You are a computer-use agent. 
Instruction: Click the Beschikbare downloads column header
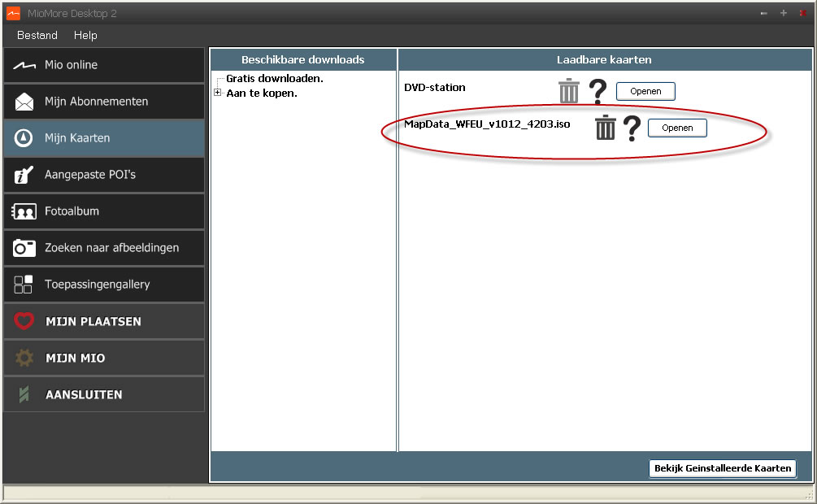[x=303, y=60]
